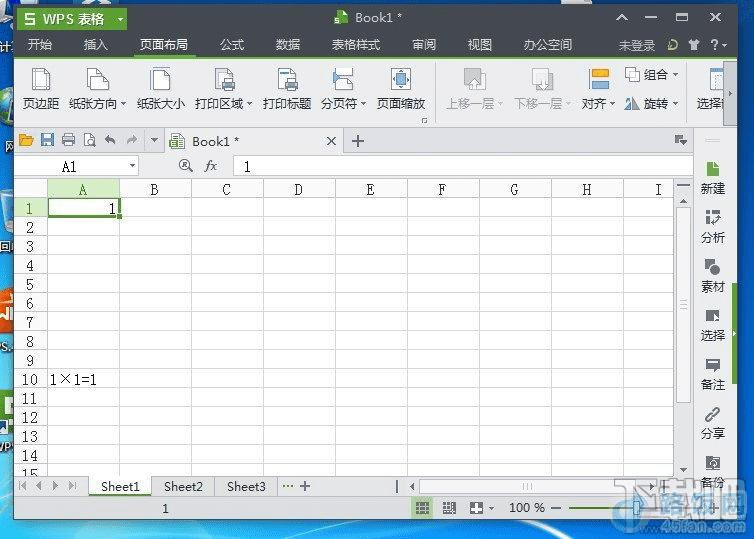Viewport: 754px width, 539px height.
Task: Click the print preview icon
Action: tap(89, 140)
